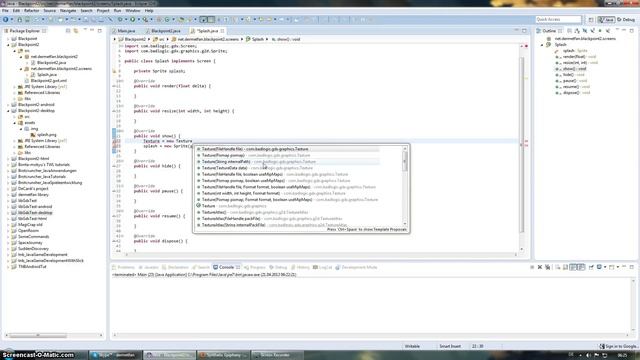
Task: Click Sign in to Google status item
Action: [618, 346]
